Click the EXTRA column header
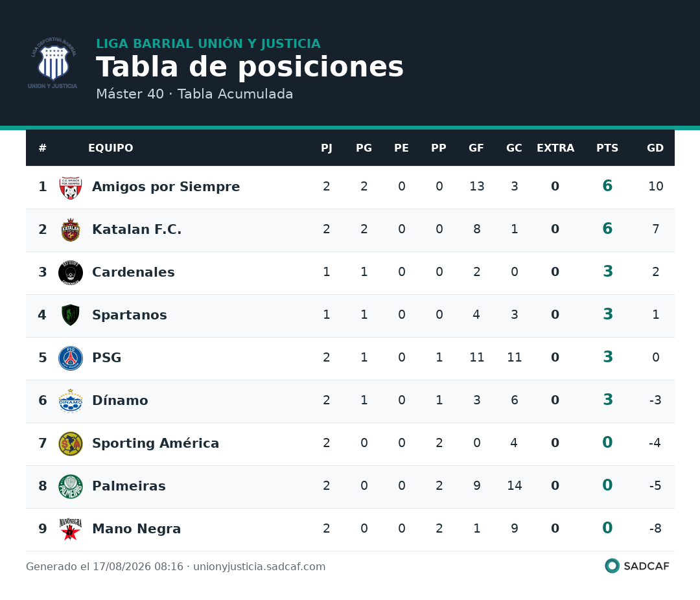This screenshot has width=700, height=600. pos(555,148)
